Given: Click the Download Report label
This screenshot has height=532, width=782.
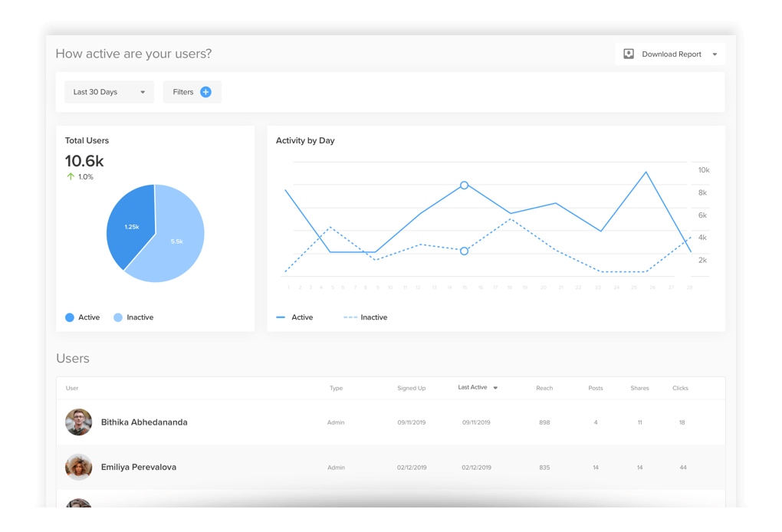Looking at the screenshot, I should (x=672, y=54).
